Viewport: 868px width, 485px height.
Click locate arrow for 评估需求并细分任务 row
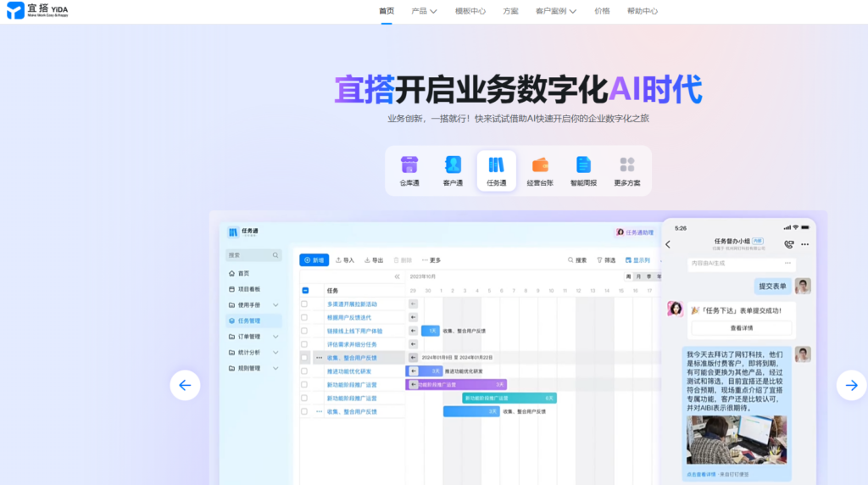coord(413,344)
